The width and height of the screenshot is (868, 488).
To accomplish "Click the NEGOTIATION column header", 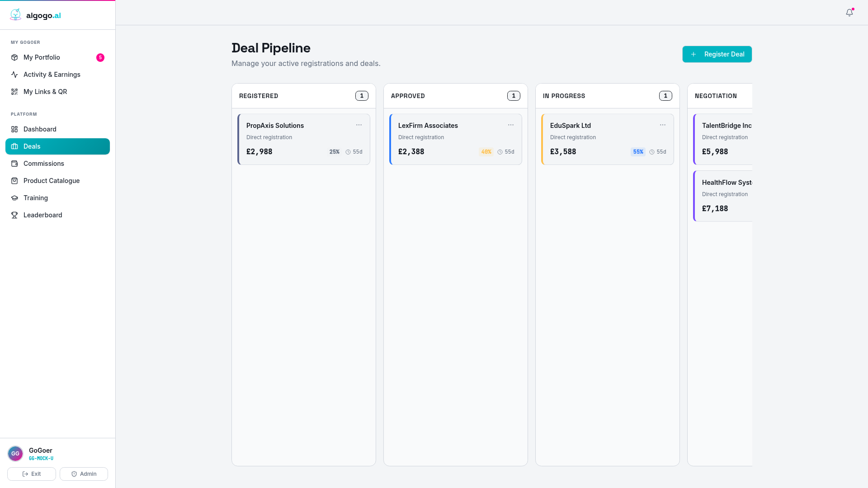I will click(716, 96).
